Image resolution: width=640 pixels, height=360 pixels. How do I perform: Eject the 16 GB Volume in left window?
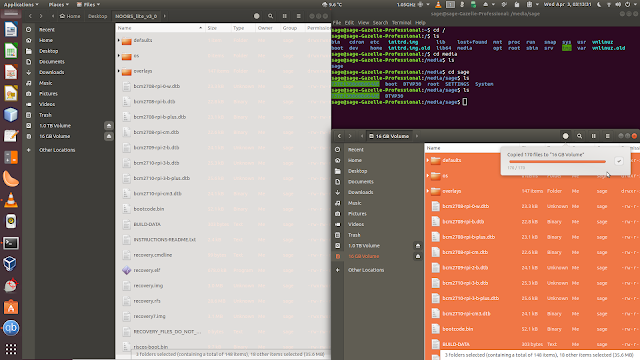point(109,136)
